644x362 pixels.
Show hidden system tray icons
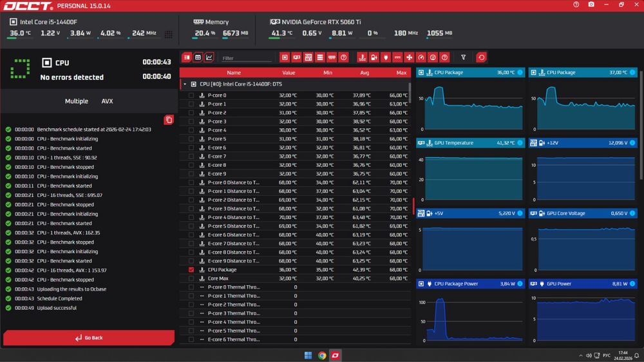[580, 356]
